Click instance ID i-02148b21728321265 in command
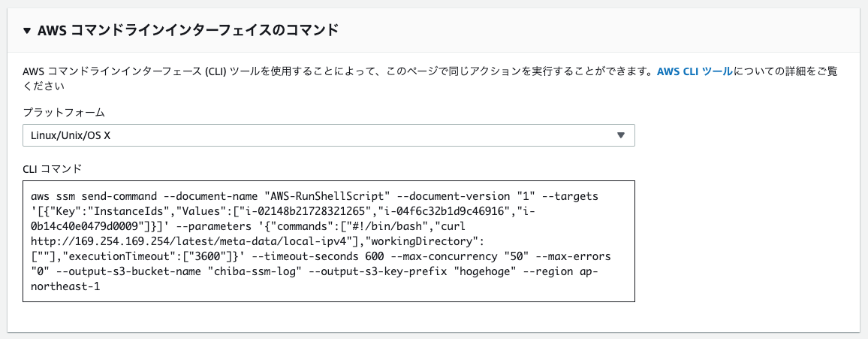Screen dimensions: 868x339 (315, 212)
